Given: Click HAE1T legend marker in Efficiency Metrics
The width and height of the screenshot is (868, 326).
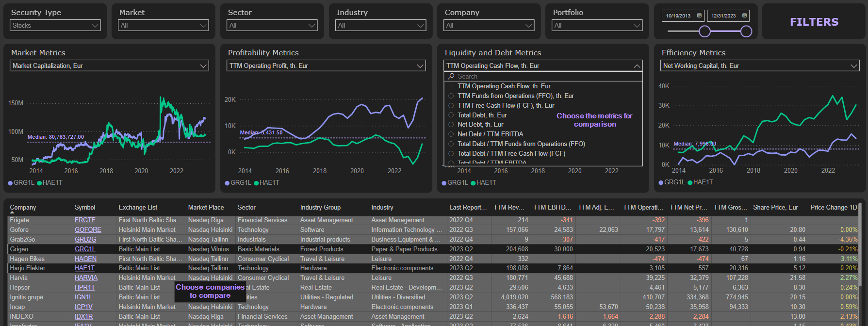Looking at the screenshot, I should pos(690,182).
